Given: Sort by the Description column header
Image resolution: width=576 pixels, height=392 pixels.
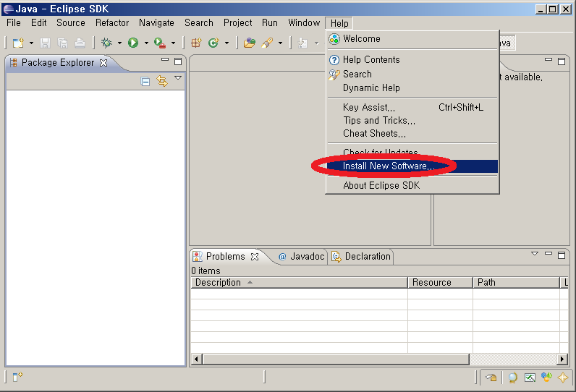Looking at the screenshot, I should coord(299,282).
